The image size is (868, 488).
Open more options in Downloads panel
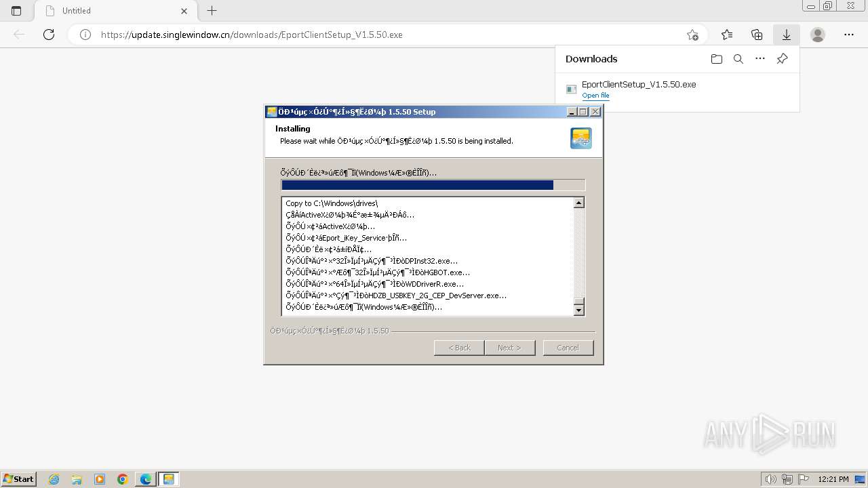(760, 59)
